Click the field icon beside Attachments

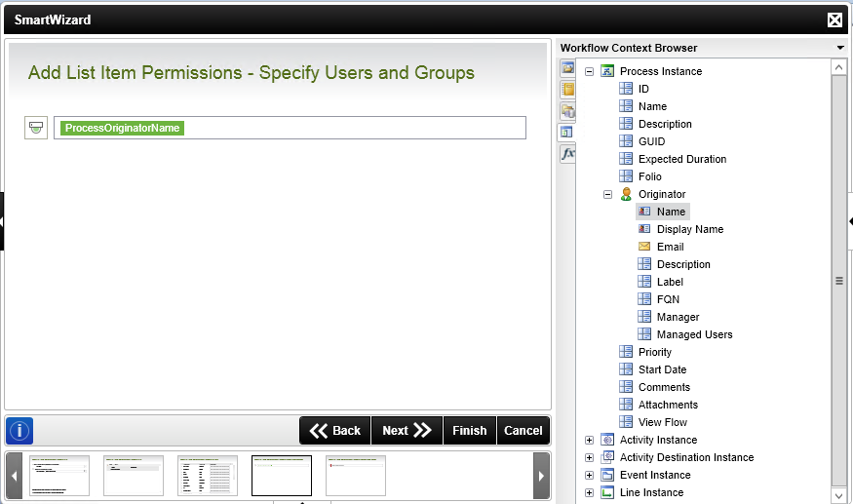(626, 405)
